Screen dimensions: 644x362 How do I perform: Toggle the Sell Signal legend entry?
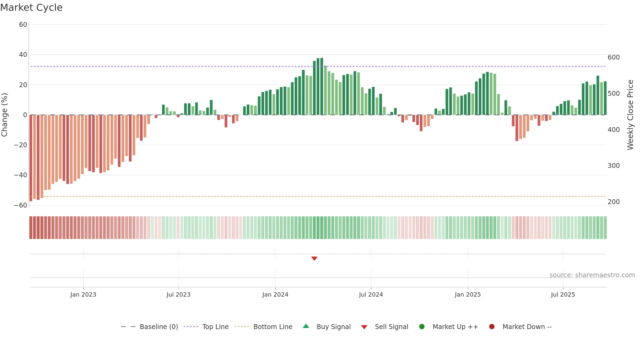(x=385, y=327)
